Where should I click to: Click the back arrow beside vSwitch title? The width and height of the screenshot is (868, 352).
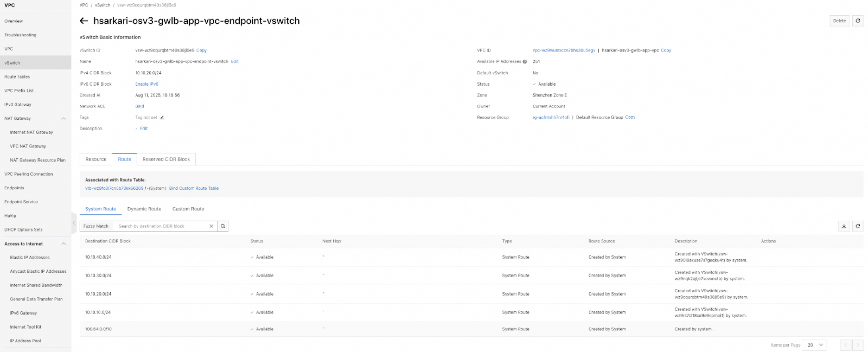[84, 21]
